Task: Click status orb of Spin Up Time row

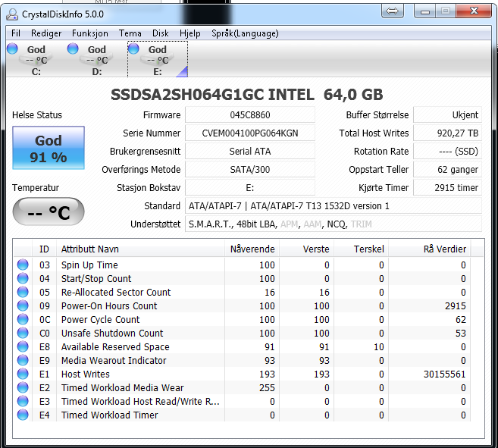Action: 23,265
